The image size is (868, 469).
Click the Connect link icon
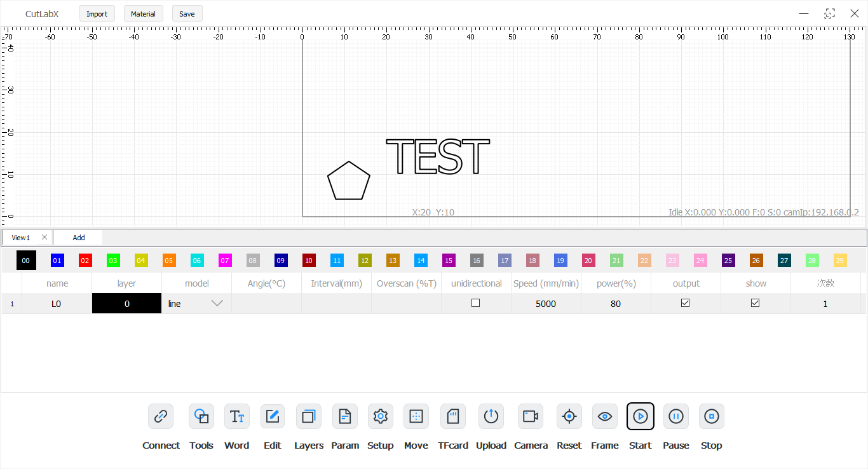pos(161,416)
